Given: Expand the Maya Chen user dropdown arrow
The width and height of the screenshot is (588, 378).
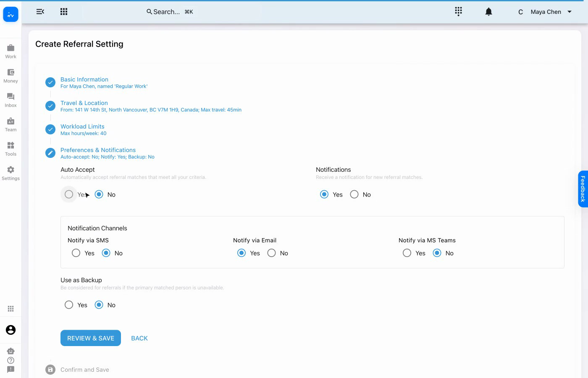Looking at the screenshot, I should [570, 12].
